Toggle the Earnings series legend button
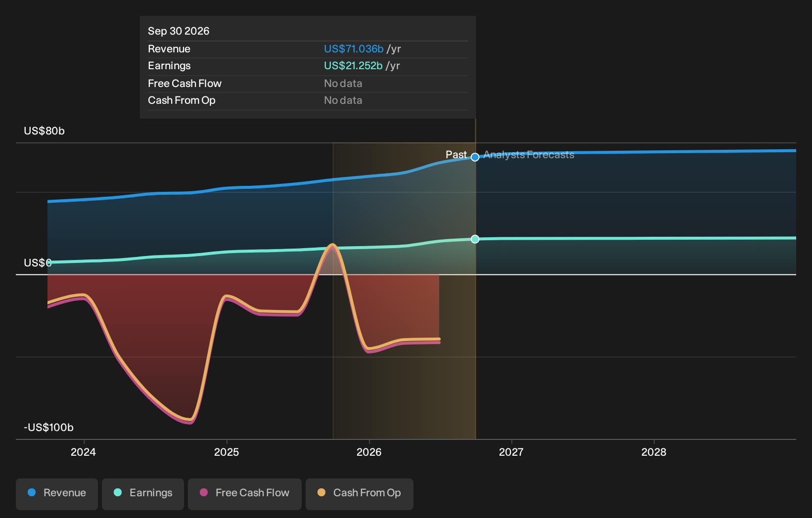812x518 pixels. tap(143, 494)
